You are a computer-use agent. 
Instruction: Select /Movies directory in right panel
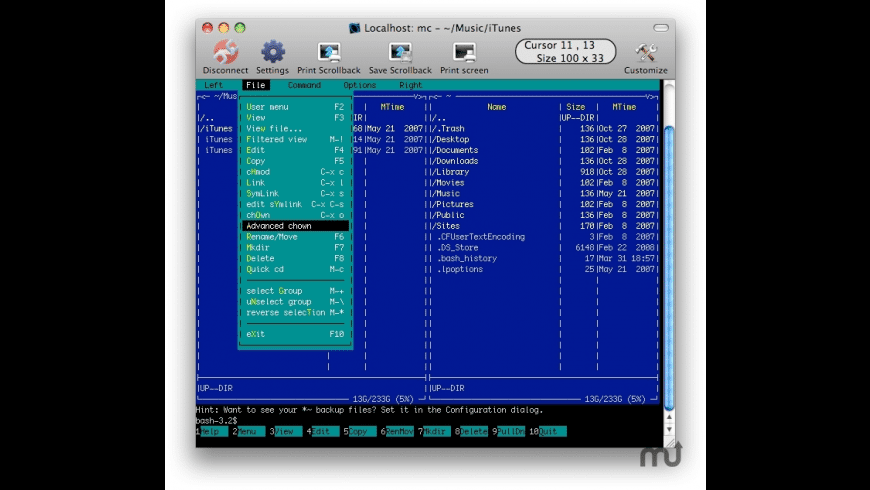[x=544, y=183]
